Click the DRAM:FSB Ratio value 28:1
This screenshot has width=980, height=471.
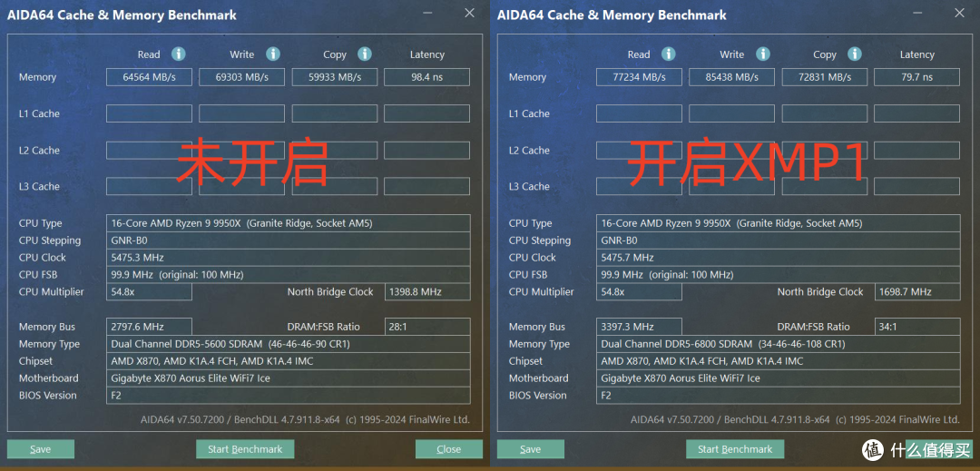click(x=427, y=327)
